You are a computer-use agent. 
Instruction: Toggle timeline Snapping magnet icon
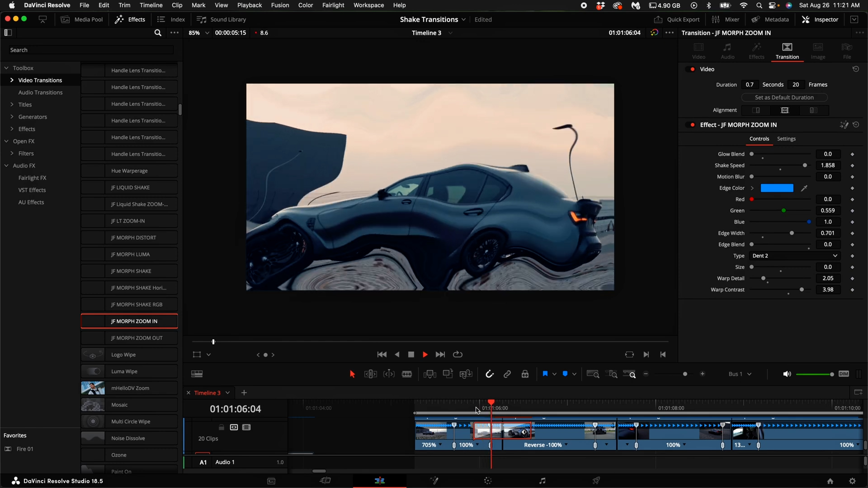[x=489, y=374]
